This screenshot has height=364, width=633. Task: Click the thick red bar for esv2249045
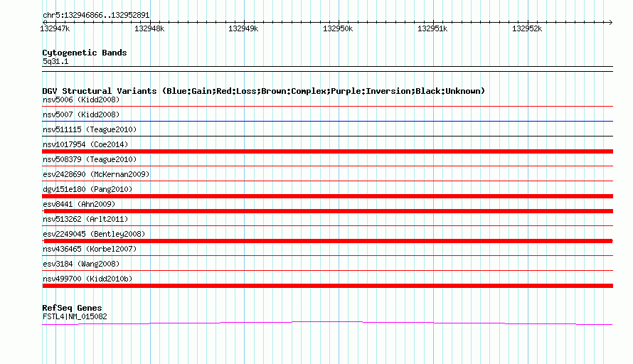pyautogui.click(x=327, y=241)
